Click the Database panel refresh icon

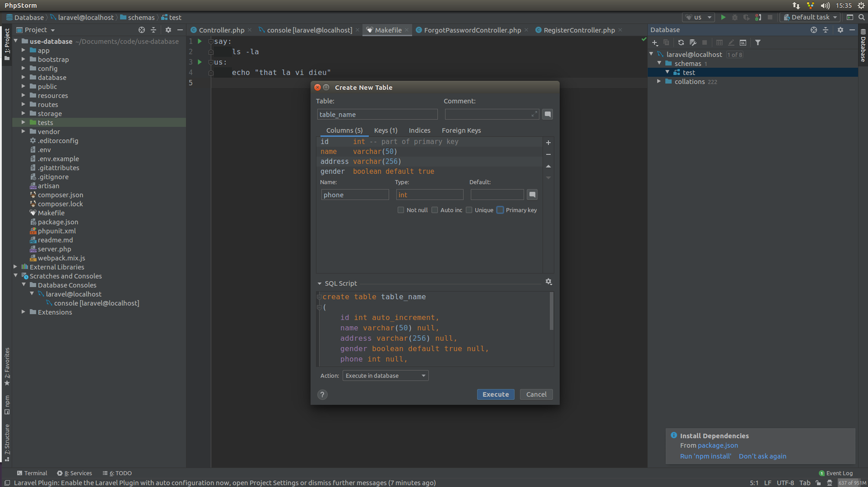pyautogui.click(x=681, y=43)
